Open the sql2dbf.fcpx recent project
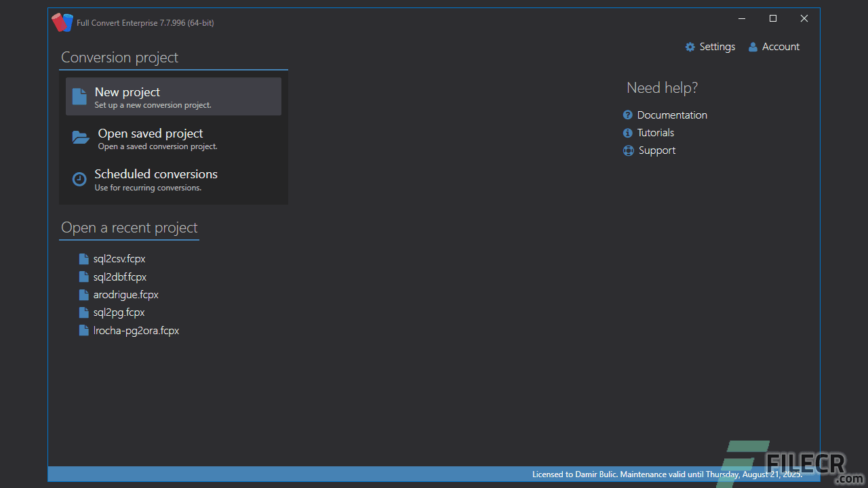868x488 pixels. (119, 277)
